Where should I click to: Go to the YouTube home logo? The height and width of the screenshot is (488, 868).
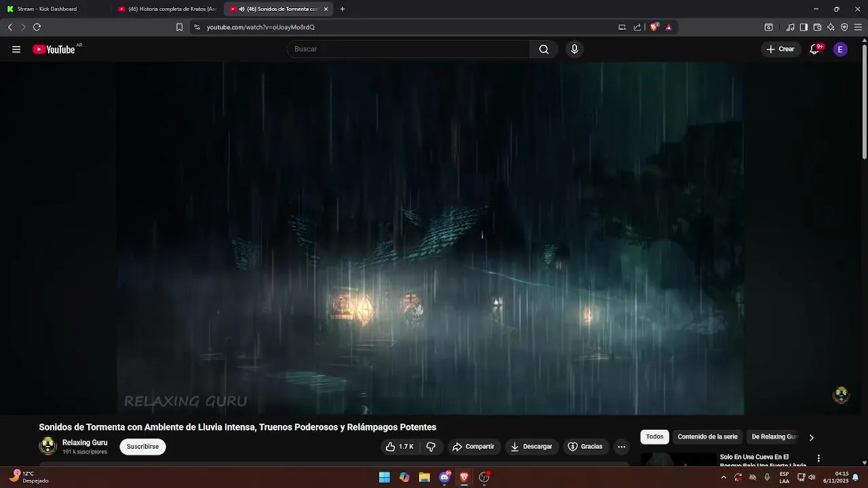tap(54, 49)
